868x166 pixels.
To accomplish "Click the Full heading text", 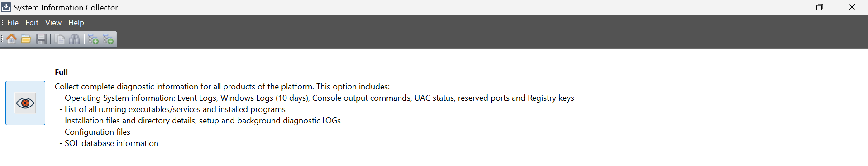I will click(61, 72).
